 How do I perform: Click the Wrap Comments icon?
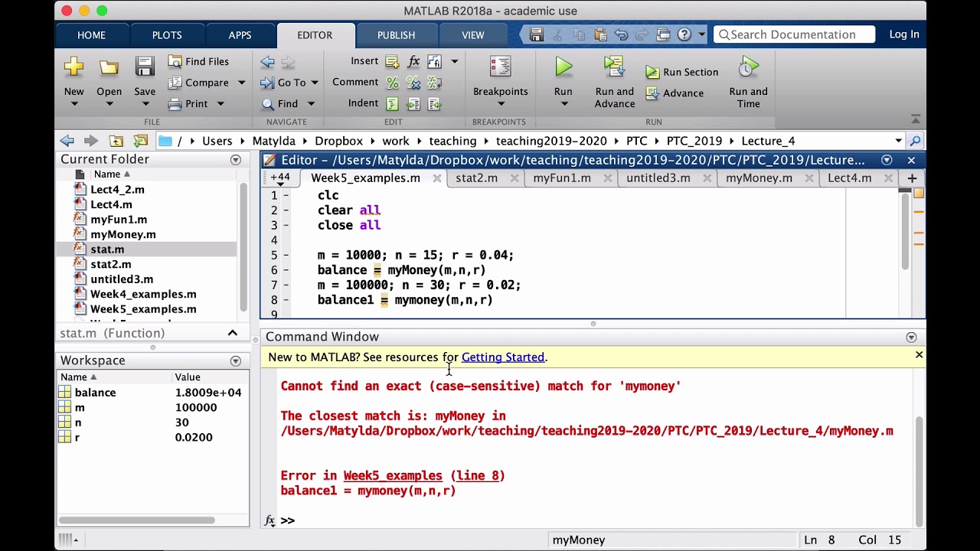(x=434, y=83)
